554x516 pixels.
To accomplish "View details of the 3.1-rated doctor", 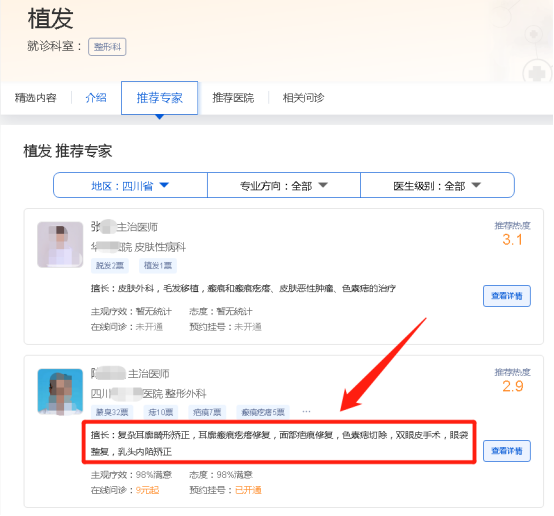I will click(x=507, y=296).
